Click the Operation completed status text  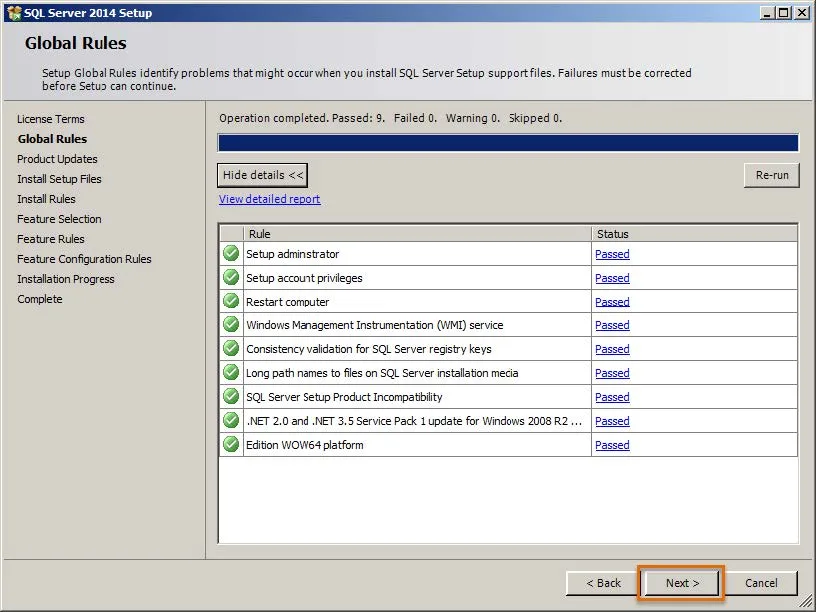[x=390, y=118]
